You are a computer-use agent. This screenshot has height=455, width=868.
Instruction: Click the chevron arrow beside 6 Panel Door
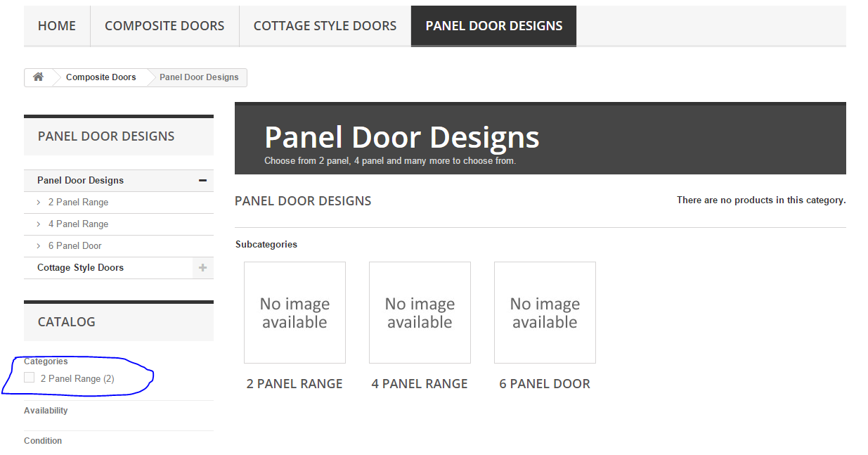click(x=39, y=245)
